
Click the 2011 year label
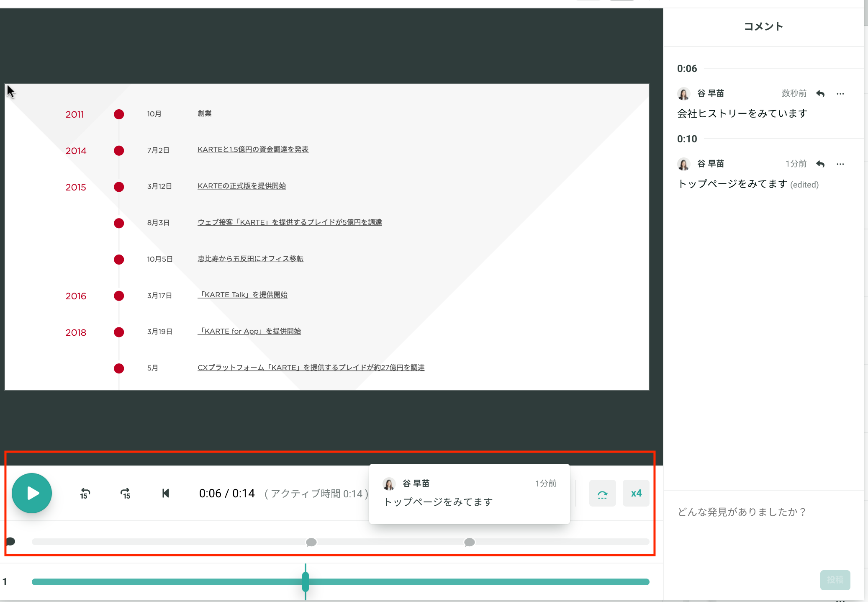[x=74, y=114]
